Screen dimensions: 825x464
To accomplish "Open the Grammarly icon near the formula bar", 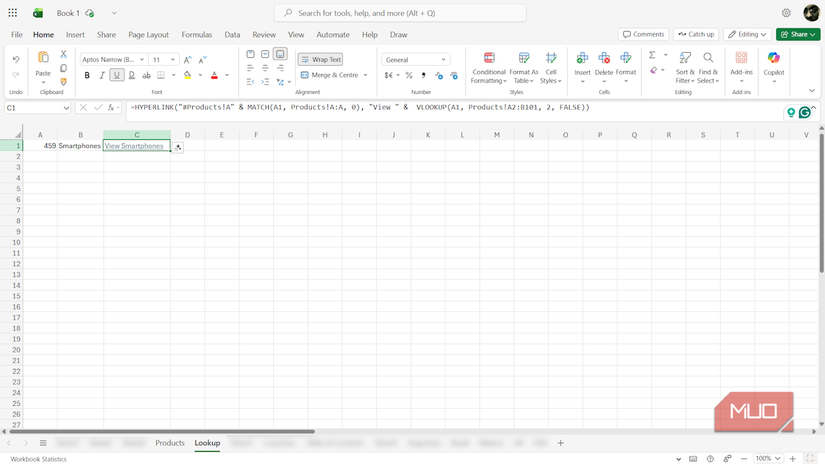I will pos(804,112).
